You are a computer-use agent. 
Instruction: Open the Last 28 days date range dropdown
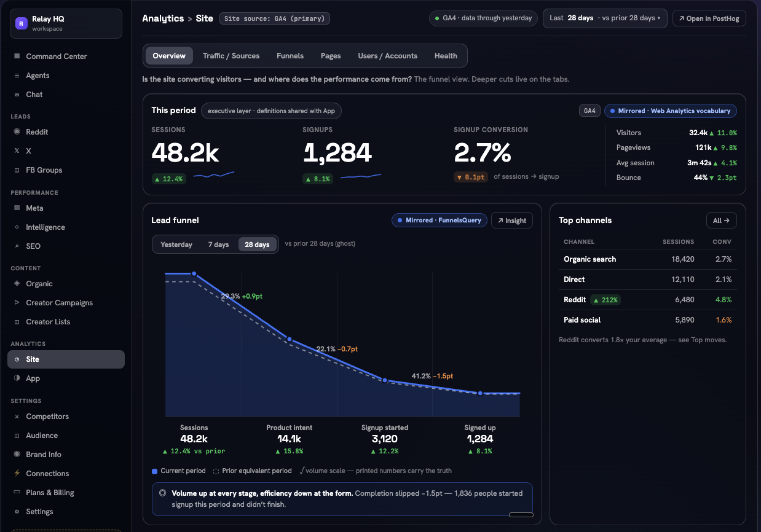pos(605,18)
